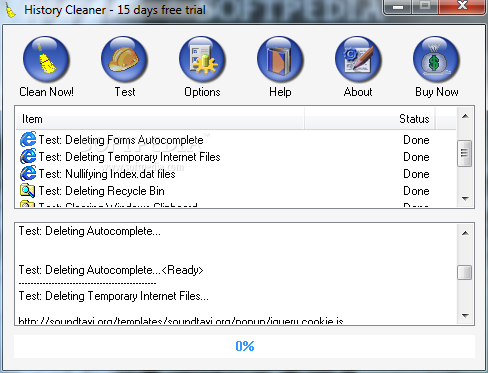The width and height of the screenshot is (488, 373).
Task: Select the Status column header
Action: pos(370,119)
